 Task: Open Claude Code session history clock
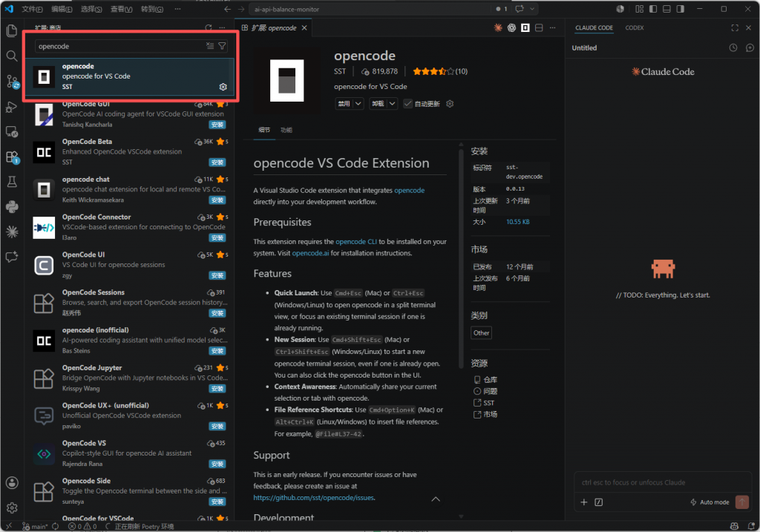(x=733, y=47)
